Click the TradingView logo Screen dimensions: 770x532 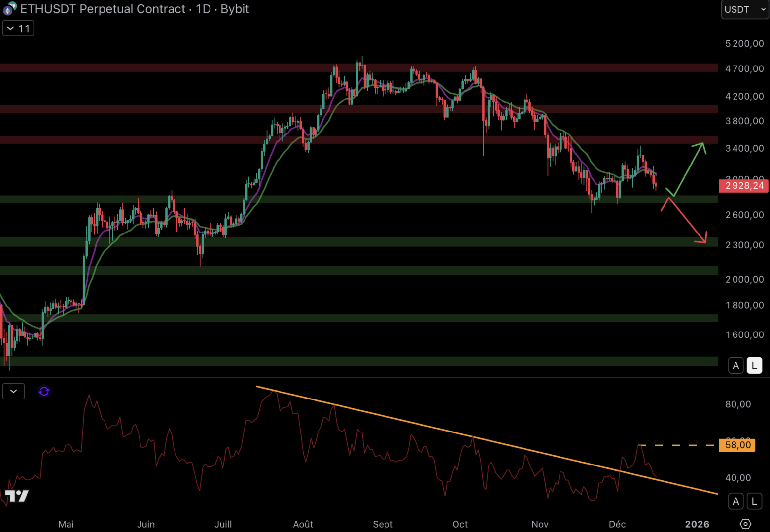coord(17,496)
